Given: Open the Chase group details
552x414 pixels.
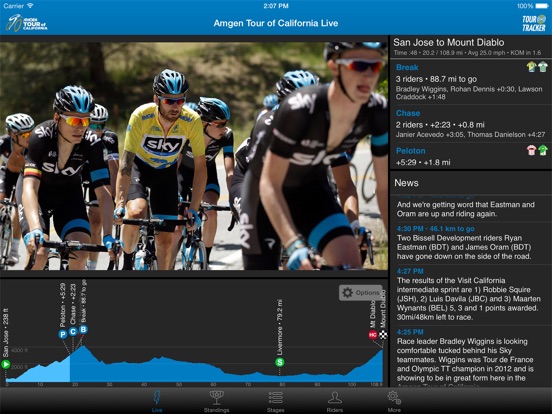Looking at the screenshot, I should tap(470, 125).
